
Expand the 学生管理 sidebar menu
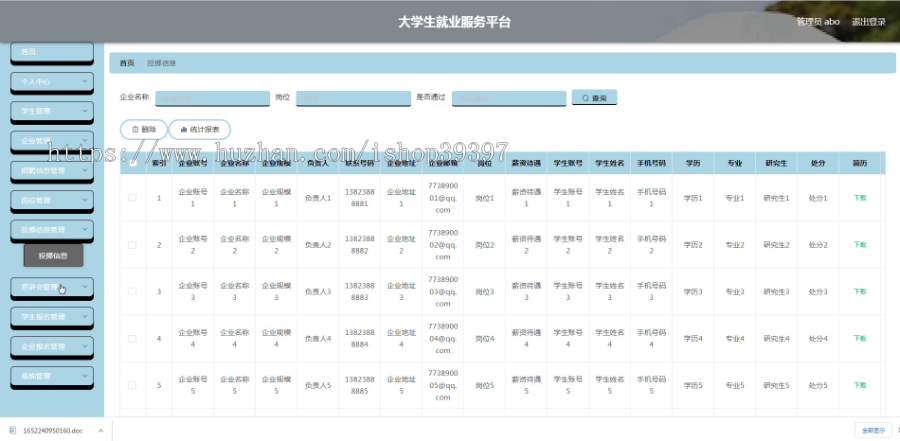coord(52,111)
